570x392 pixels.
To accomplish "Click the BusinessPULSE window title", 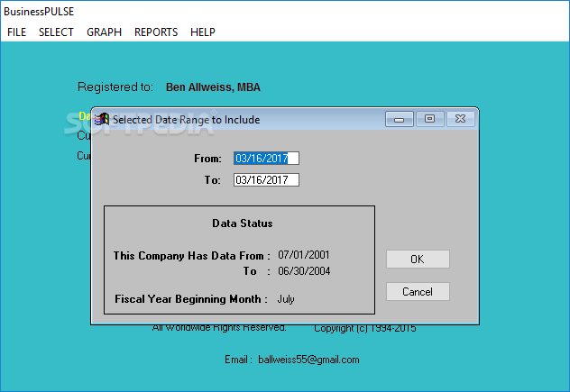I will (39, 12).
